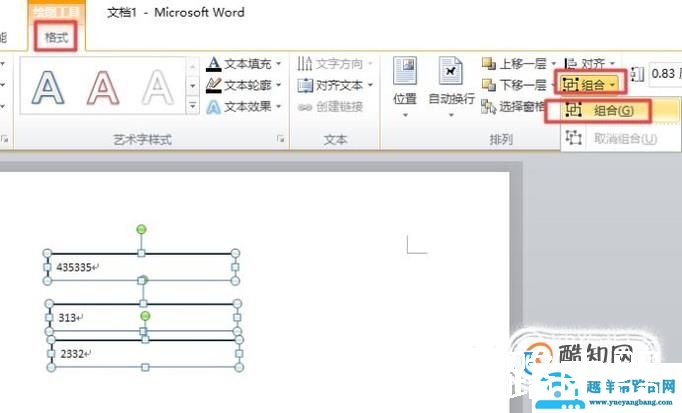Click the 下移一层 send backward icon

pyautogui.click(x=489, y=85)
